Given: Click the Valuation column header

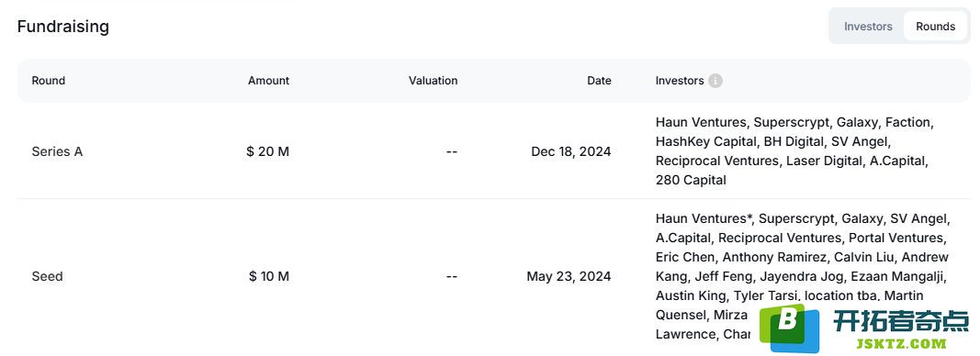Looking at the screenshot, I should 434,81.
